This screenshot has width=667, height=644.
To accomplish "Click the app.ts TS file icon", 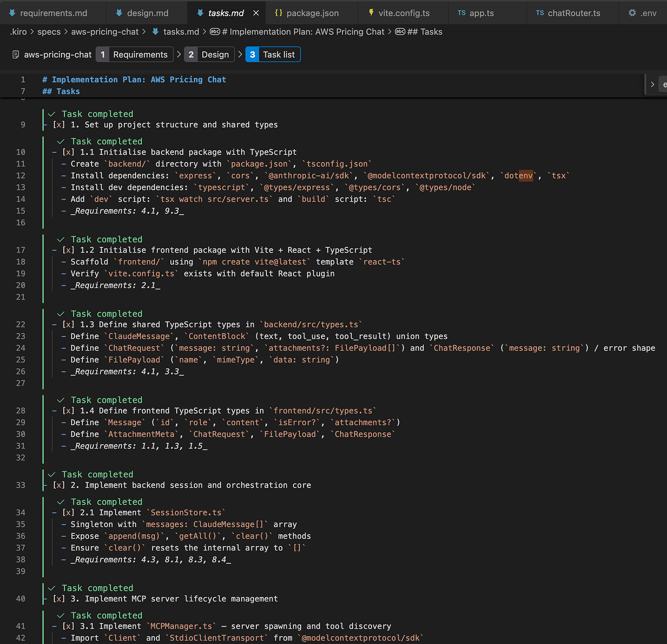I will (462, 13).
